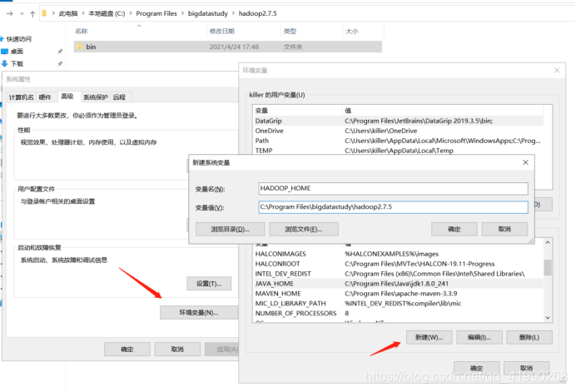
Task: Click 浏览文件(F)... button
Action: pos(304,229)
